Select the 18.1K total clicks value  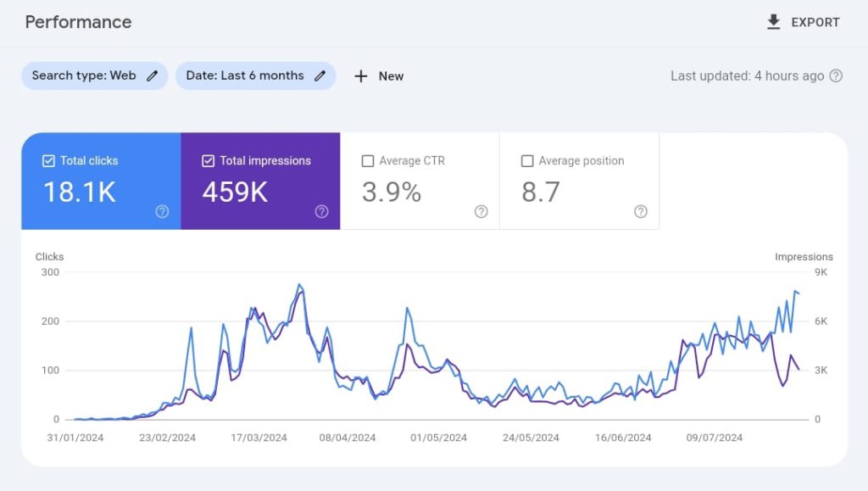click(80, 192)
